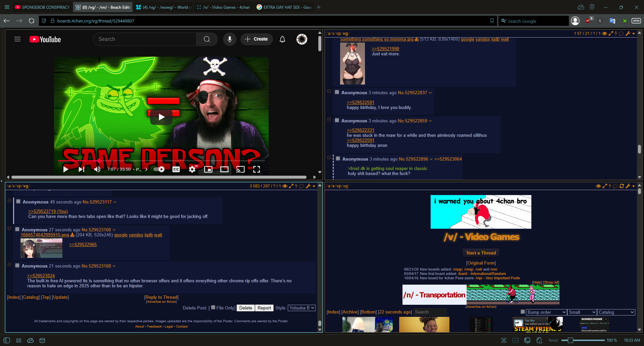
Task: Toggle autoplay switch in the player
Action: tap(159, 169)
